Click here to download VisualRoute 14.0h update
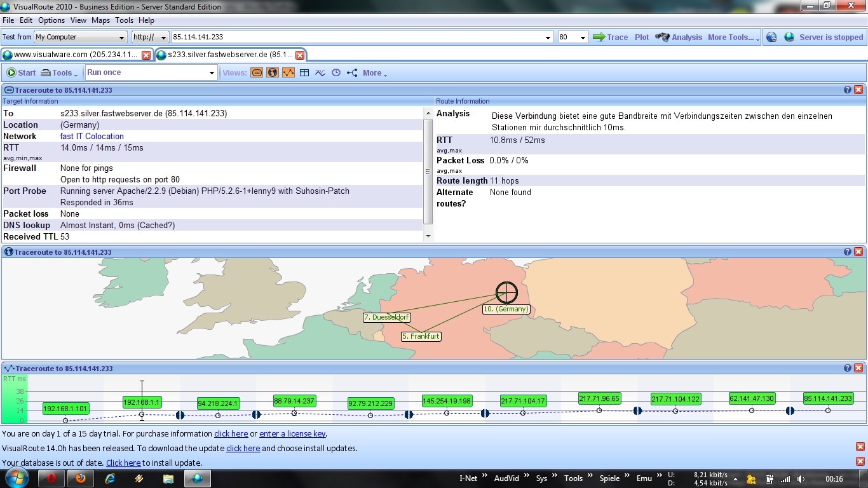 [243, 449]
